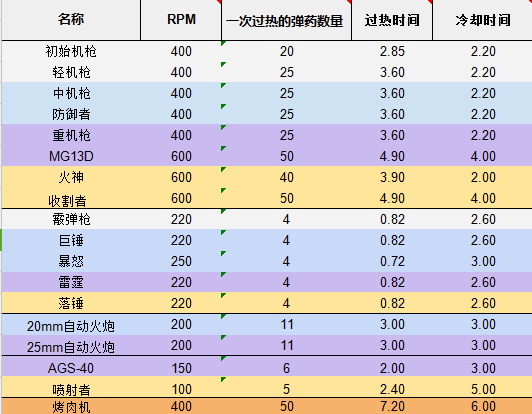
Task: Click ammo count 4 in 巨锤 row
Action: pos(286,240)
